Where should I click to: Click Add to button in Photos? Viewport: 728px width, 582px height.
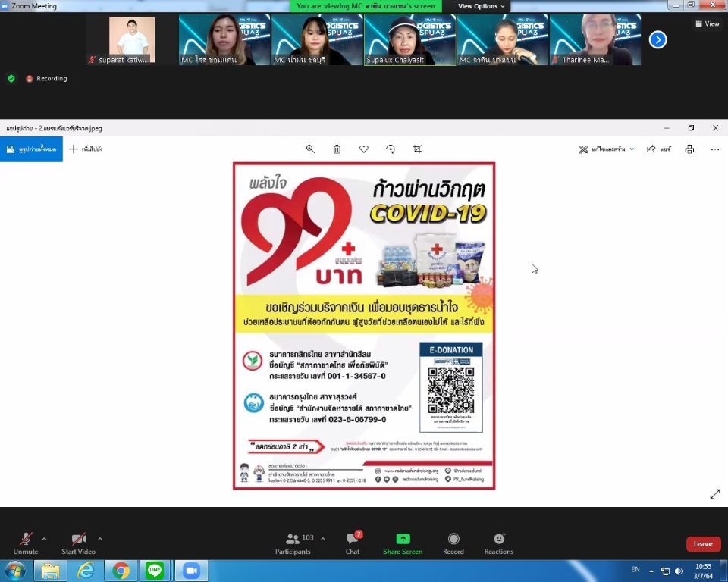(x=86, y=149)
